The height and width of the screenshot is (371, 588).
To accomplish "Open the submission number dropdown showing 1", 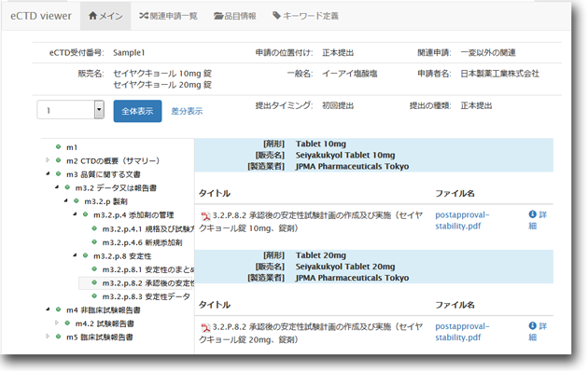I will point(71,110).
